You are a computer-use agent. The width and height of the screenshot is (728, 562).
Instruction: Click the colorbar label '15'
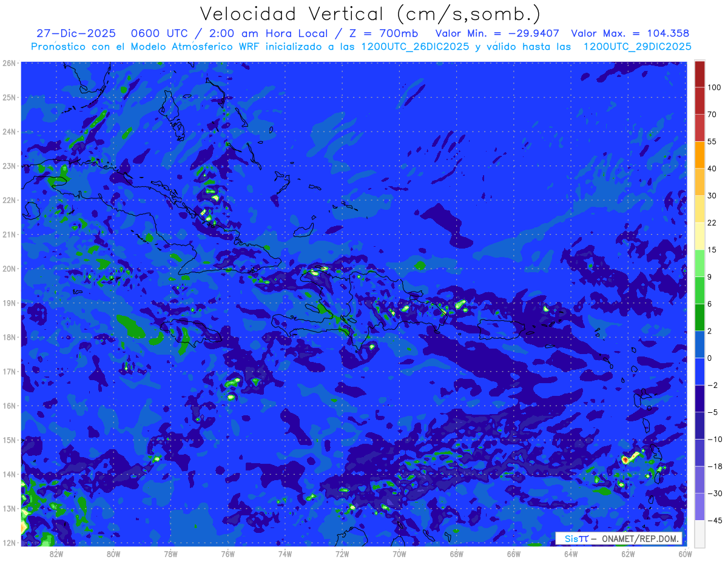pyautogui.click(x=712, y=250)
